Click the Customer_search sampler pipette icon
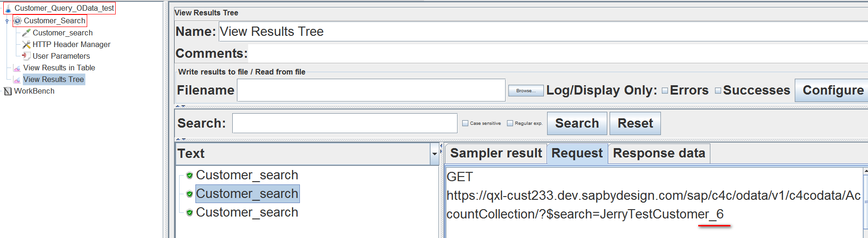 (x=27, y=33)
